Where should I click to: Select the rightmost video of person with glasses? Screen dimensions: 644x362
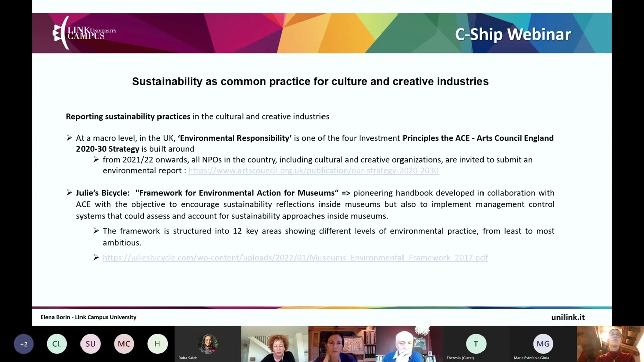[610, 344]
